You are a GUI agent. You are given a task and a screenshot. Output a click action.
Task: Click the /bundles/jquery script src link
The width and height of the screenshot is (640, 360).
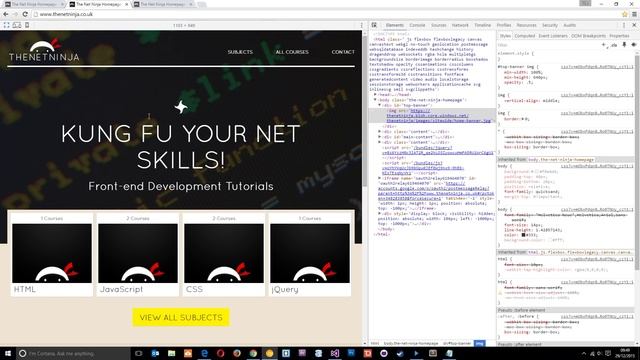click(438, 150)
